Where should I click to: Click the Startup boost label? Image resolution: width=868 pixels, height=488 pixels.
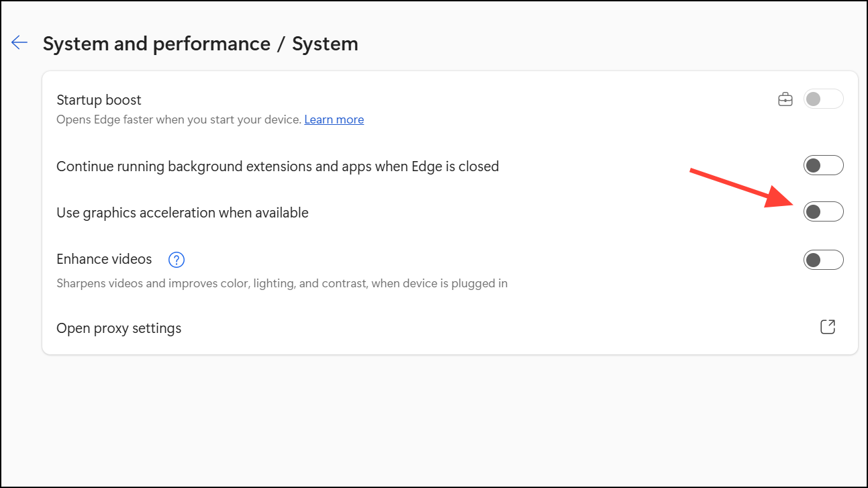tap(99, 100)
